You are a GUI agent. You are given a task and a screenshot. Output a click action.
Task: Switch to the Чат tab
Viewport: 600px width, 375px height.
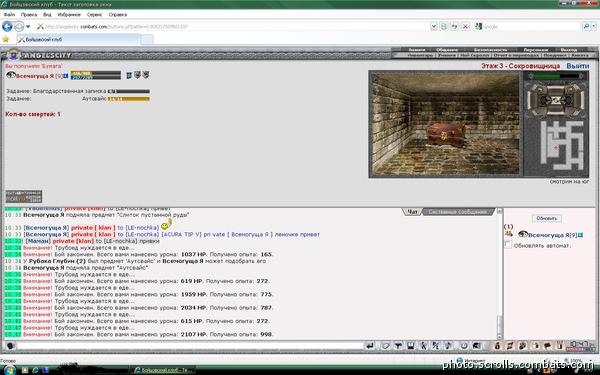click(x=412, y=212)
